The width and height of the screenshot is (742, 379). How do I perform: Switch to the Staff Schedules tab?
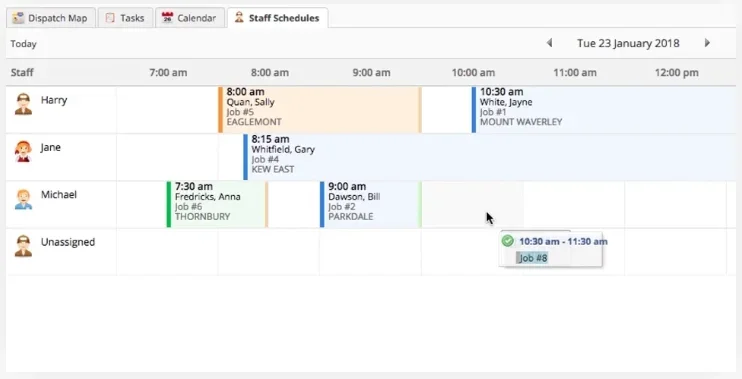277,18
